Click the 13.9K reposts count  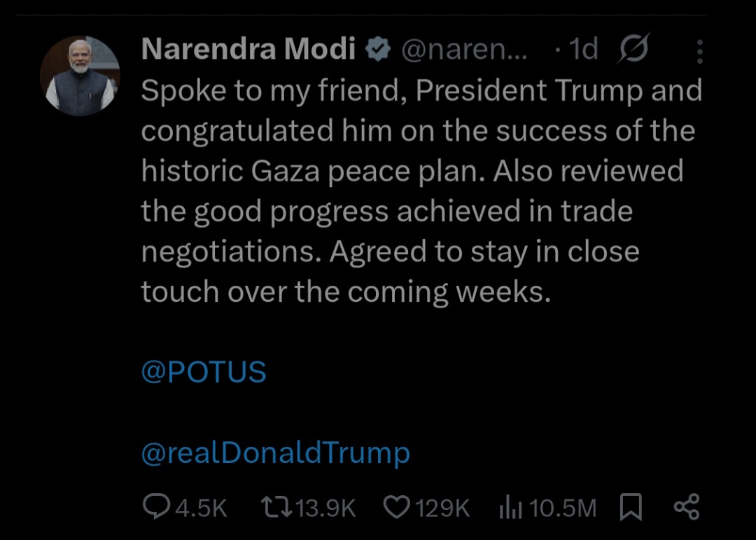(326, 508)
